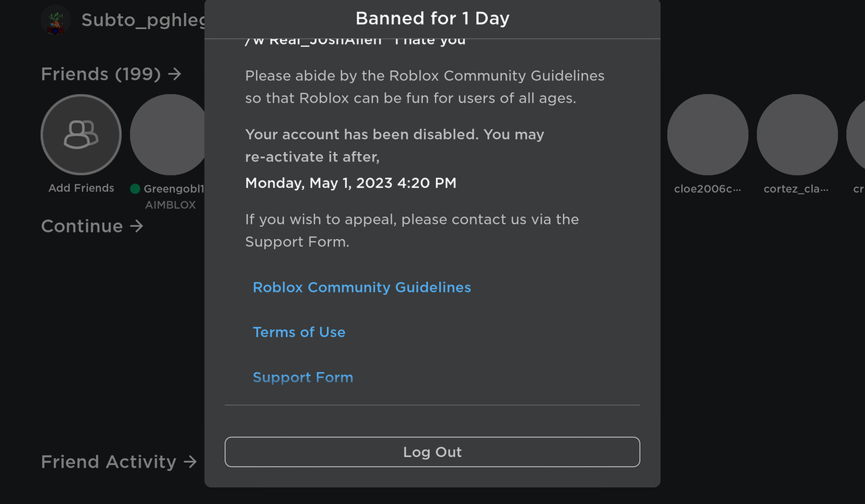Select cloe2006c friend avatar
Image resolution: width=865 pixels, height=504 pixels.
pos(708,134)
